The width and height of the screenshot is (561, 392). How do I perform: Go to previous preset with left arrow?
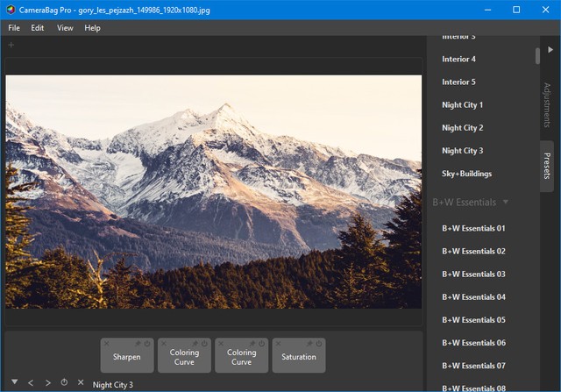(x=31, y=383)
